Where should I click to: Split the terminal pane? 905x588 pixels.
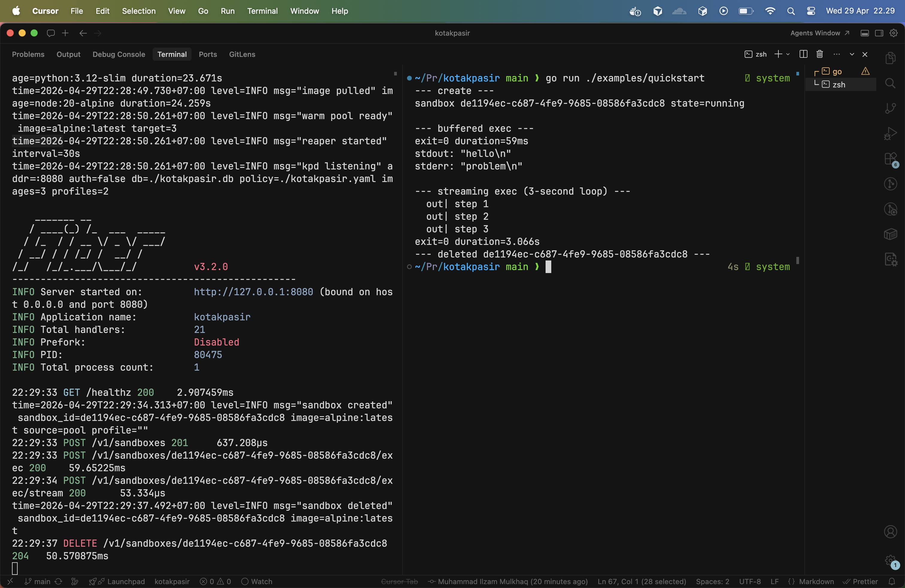point(803,54)
